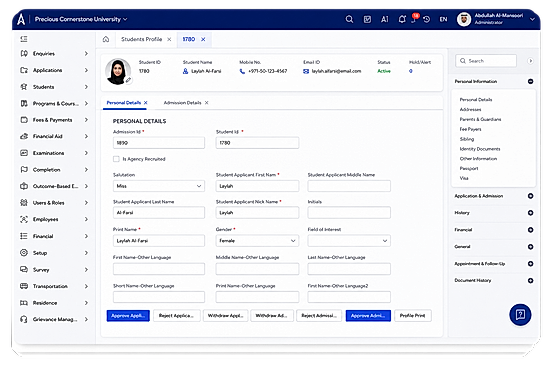This screenshot has width=552, height=368.
Task: Click Reject Application button
Action: click(177, 316)
